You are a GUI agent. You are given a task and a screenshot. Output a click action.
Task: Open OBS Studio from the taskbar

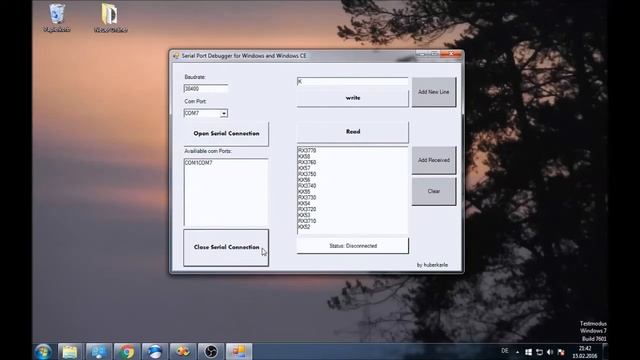(x=211, y=351)
